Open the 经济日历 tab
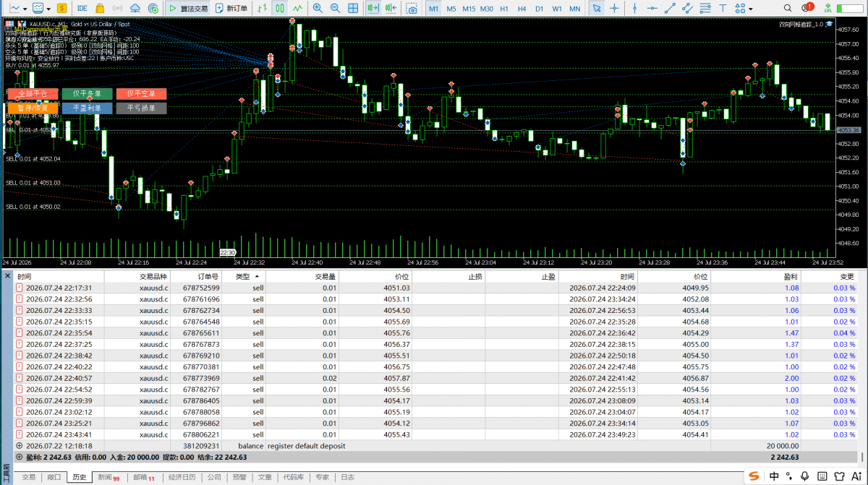Screen dimensions: 868x485 [182, 477]
